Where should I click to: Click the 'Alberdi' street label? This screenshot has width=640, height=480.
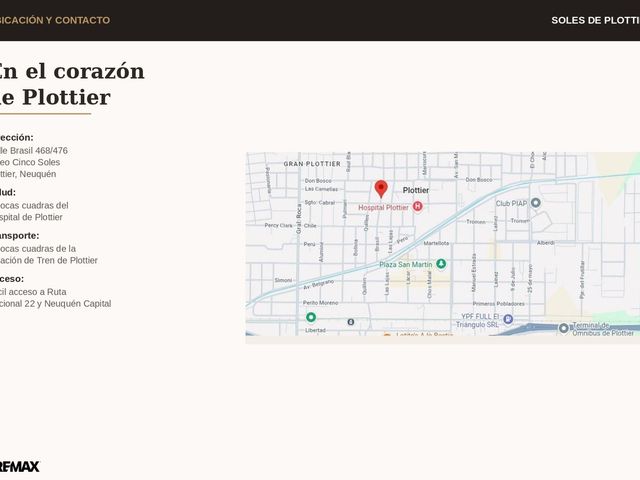click(546, 242)
